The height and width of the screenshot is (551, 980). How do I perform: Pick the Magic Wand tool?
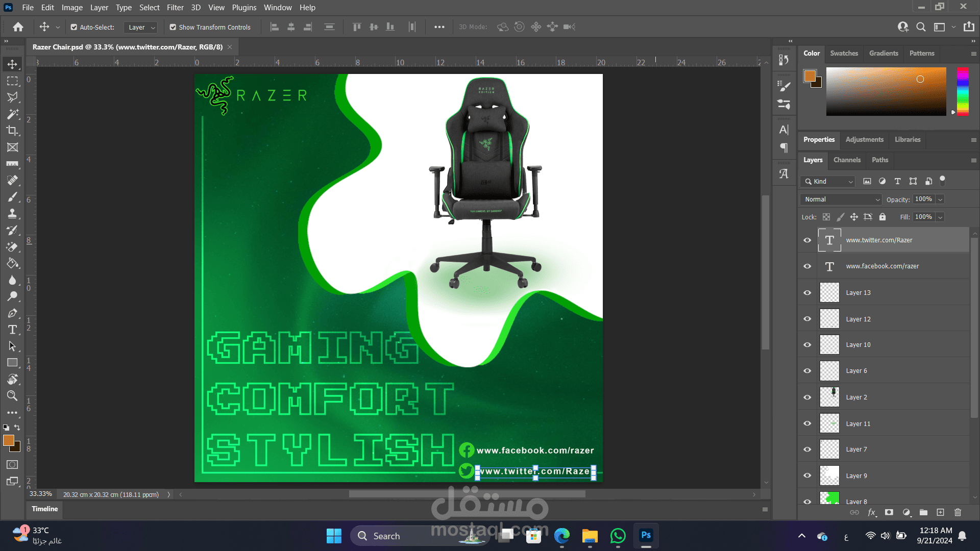coord(13,114)
